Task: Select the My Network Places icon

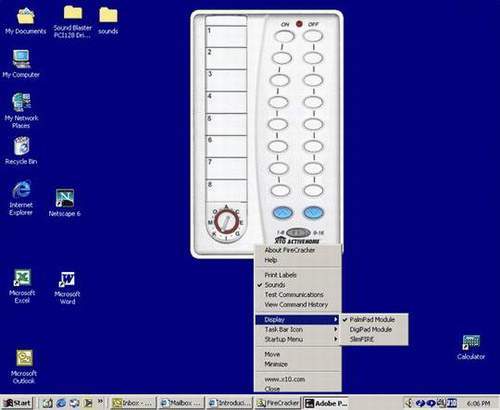Action: [x=21, y=110]
